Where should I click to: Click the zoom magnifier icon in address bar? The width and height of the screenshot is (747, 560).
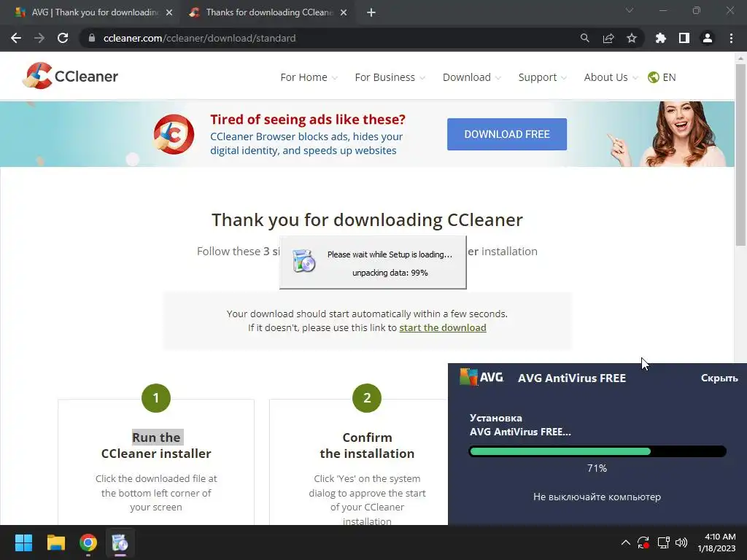pyautogui.click(x=584, y=38)
